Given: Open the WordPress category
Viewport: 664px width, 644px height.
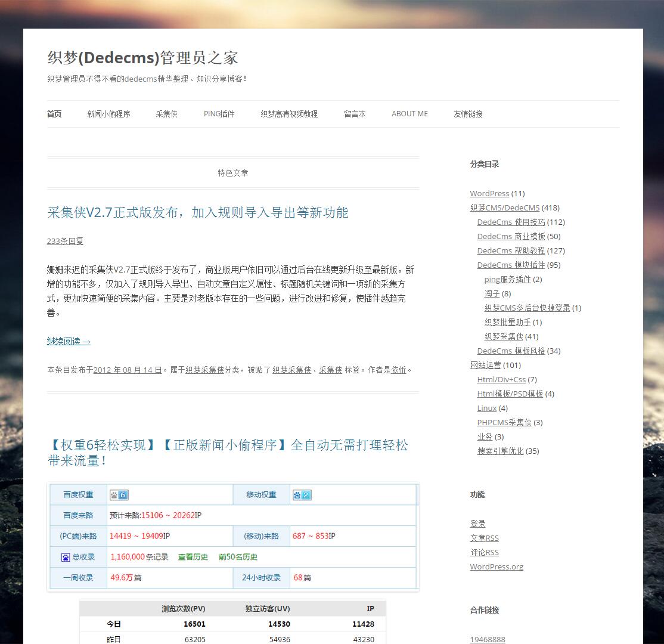Looking at the screenshot, I should 489,193.
